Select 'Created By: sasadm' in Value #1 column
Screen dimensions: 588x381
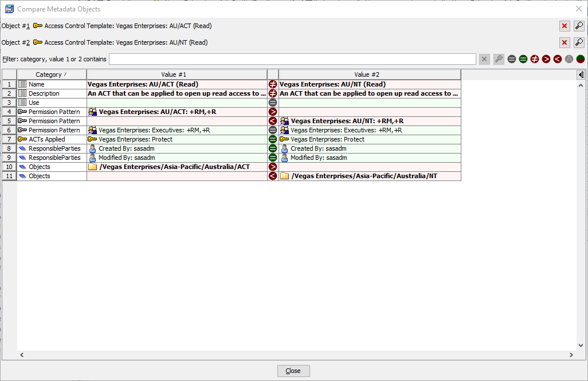(x=177, y=148)
